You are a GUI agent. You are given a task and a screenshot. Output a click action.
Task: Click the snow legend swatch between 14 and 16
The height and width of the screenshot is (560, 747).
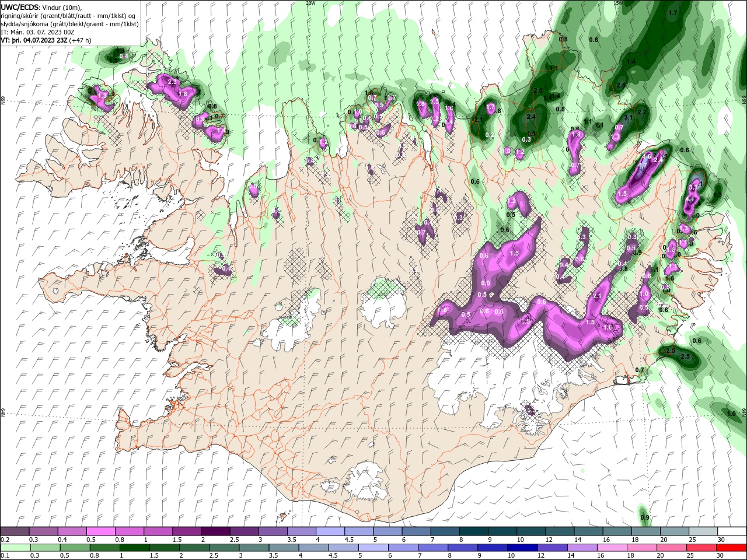[x=587, y=531]
